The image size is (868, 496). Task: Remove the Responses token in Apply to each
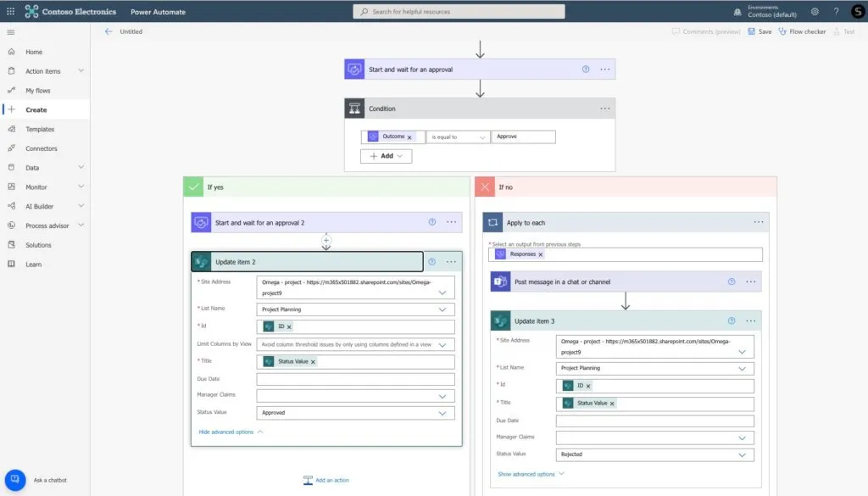541,254
